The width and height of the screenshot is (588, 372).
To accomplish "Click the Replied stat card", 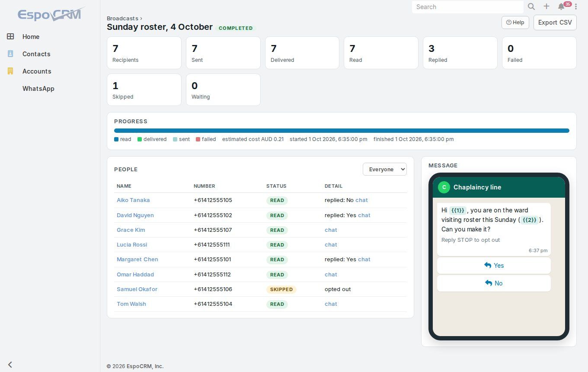I will coord(460,53).
